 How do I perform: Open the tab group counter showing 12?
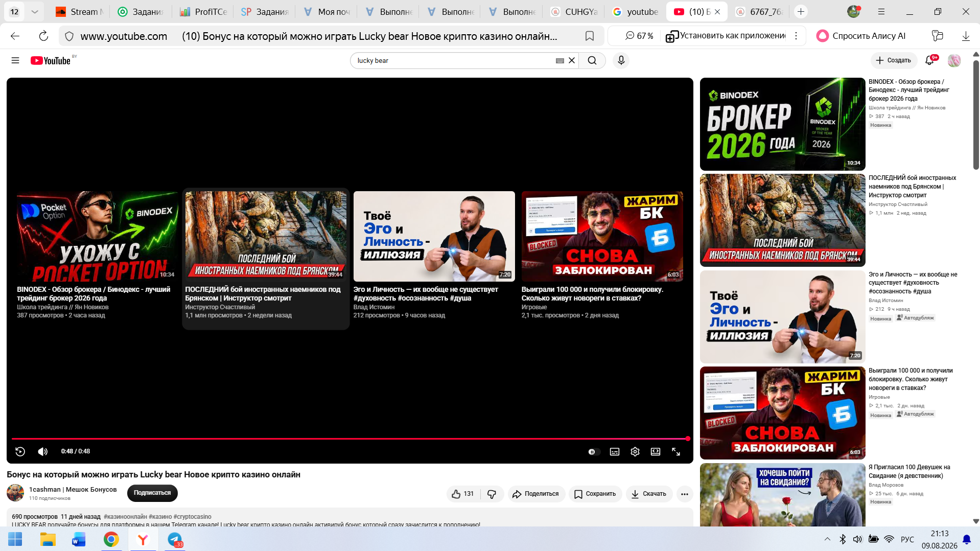click(x=14, y=12)
